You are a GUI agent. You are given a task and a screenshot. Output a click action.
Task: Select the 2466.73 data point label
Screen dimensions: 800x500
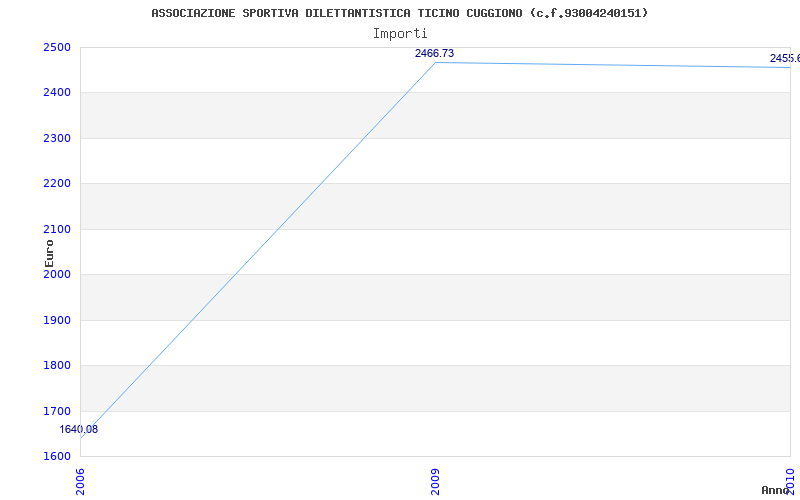434,53
